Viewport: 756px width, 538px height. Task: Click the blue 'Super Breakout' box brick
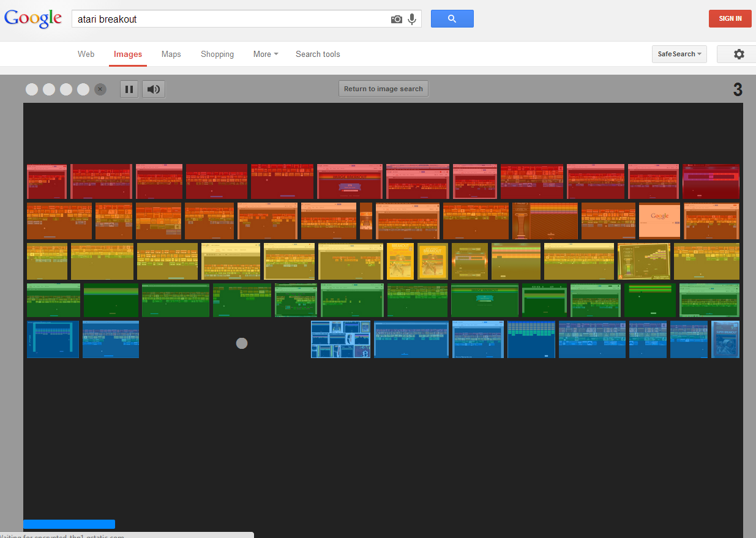tap(725, 339)
